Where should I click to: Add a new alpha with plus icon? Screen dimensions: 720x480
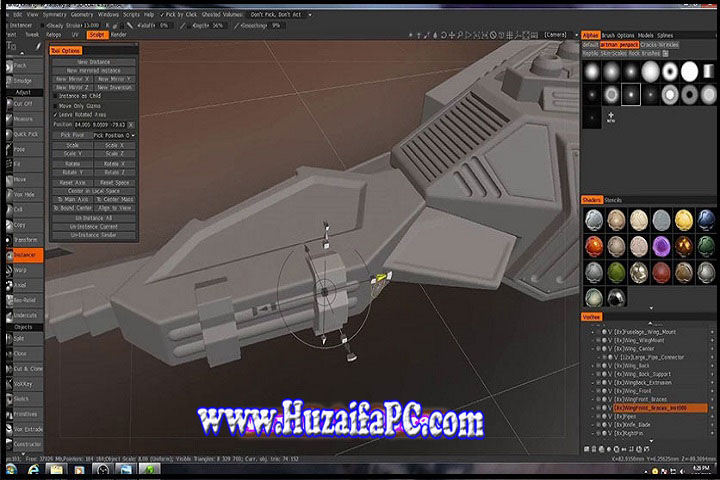coord(611,117)
